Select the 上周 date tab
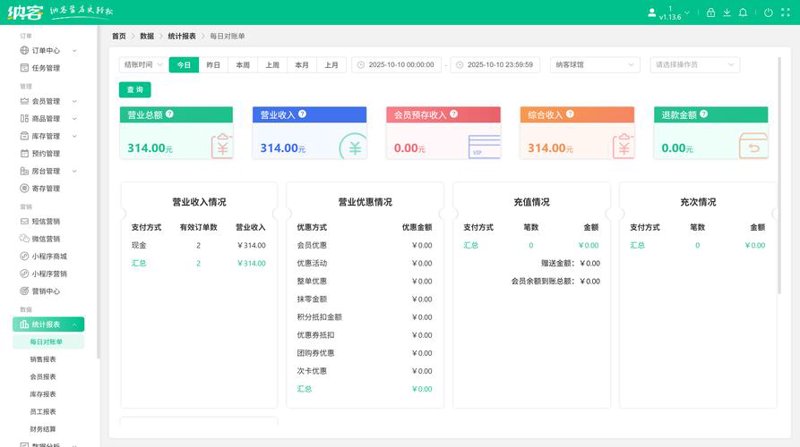This screenshot has height=447, width=800. coord(272,65)
